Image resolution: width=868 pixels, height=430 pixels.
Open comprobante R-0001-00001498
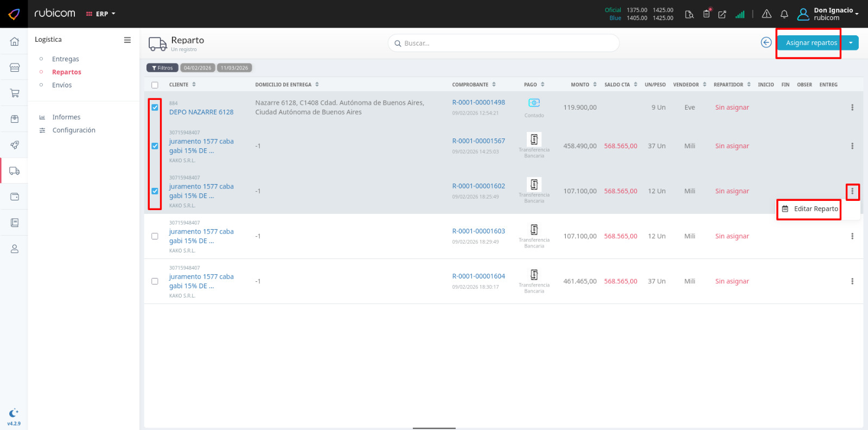[x=478, y=103]
